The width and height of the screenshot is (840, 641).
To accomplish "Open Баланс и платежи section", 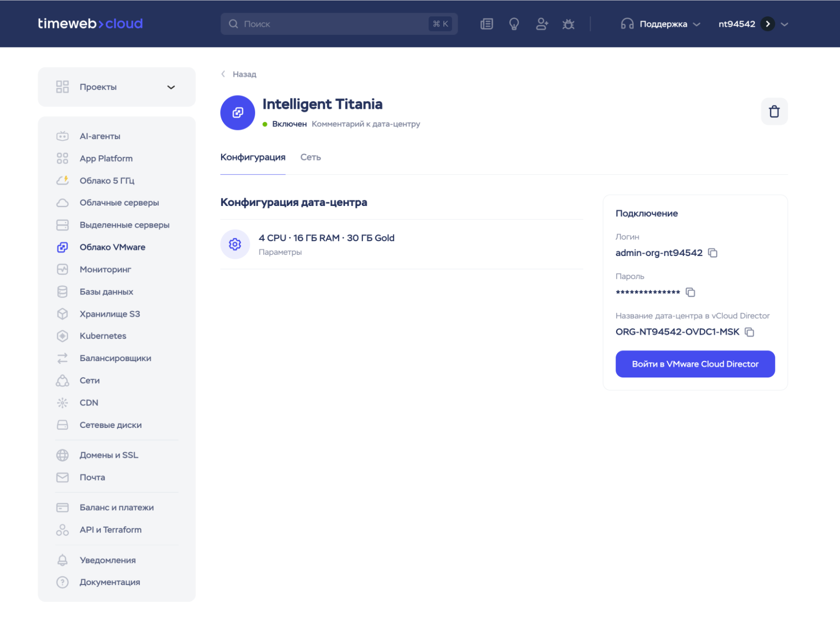I will coord(117,507).
